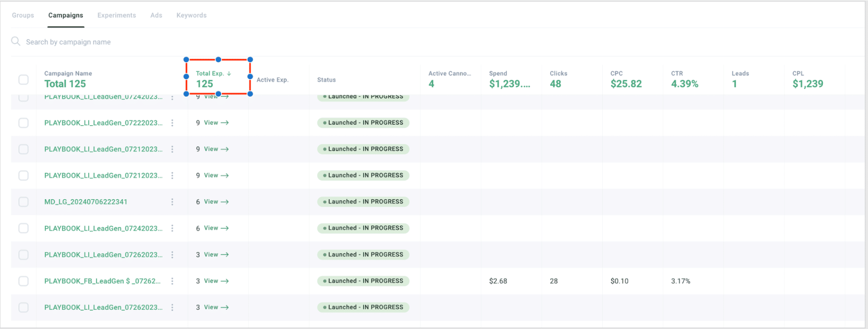Click the Active Canno... column header
Viewport: 868px width, 329px height.
[x=450, y=74]
